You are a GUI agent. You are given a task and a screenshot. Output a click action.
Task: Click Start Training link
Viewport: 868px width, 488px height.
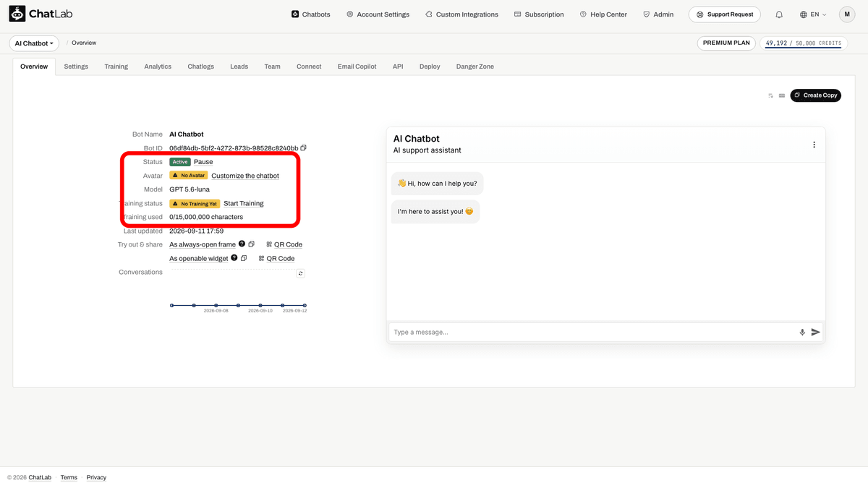tap(244, 204)
